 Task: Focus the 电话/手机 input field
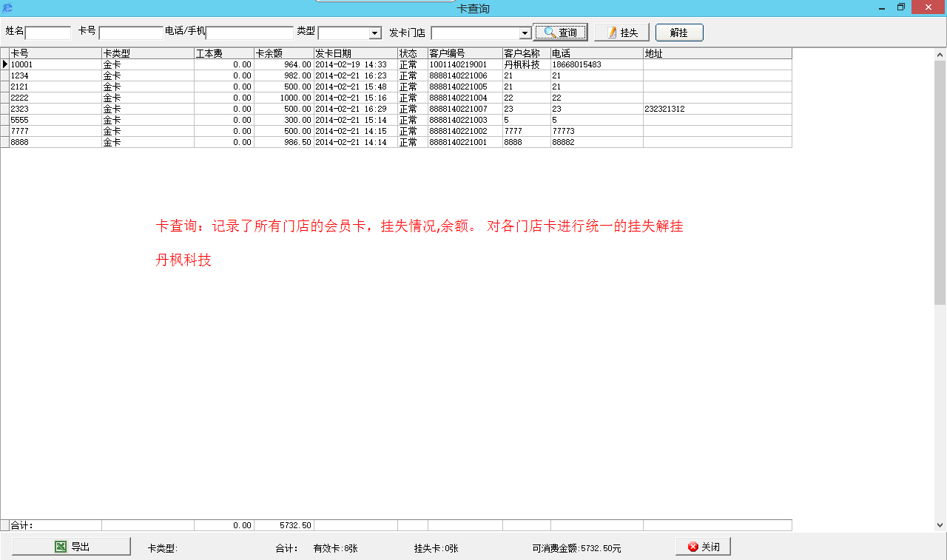click(250, 33)
